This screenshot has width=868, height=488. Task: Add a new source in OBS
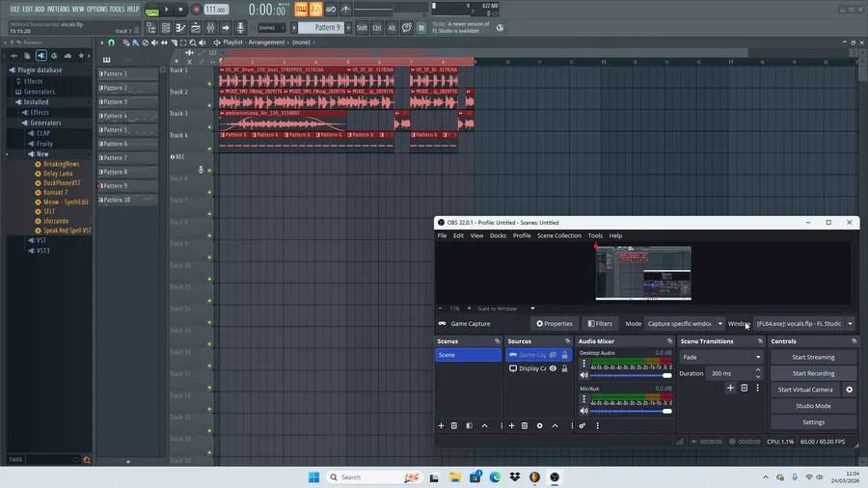pos(511,425)
